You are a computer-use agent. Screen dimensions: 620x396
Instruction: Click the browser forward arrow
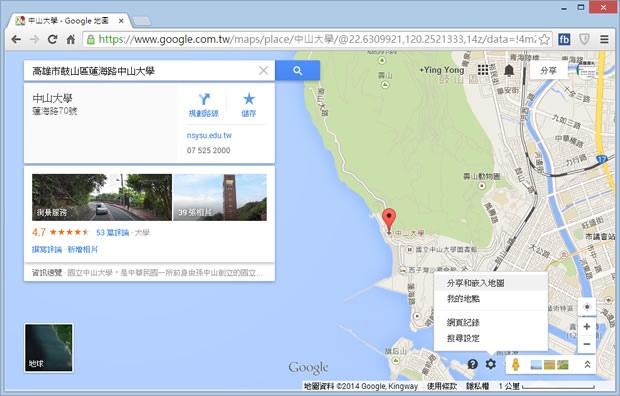pos(34,39)
